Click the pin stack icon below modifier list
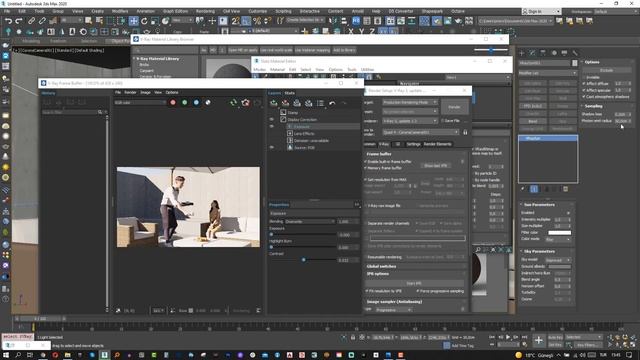The height and width of the screenshot is (360, 640). point(523,189)
